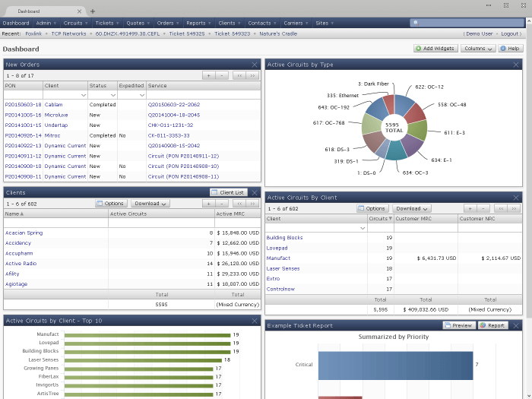Click the Critical priority bar in chart
Viewport: 532px width, 399px height.
(x=395, y=365)
